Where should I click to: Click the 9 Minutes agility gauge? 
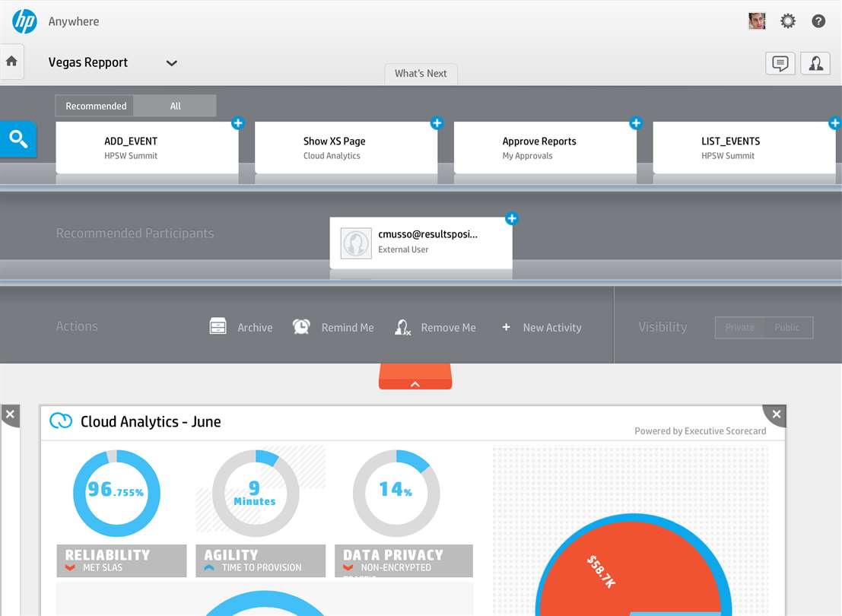(x=256, y=493)
